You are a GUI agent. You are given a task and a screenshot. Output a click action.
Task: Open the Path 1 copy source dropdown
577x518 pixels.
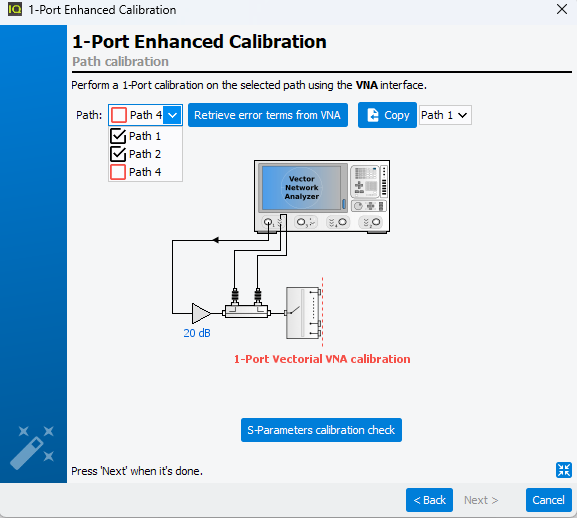[445, 115]
